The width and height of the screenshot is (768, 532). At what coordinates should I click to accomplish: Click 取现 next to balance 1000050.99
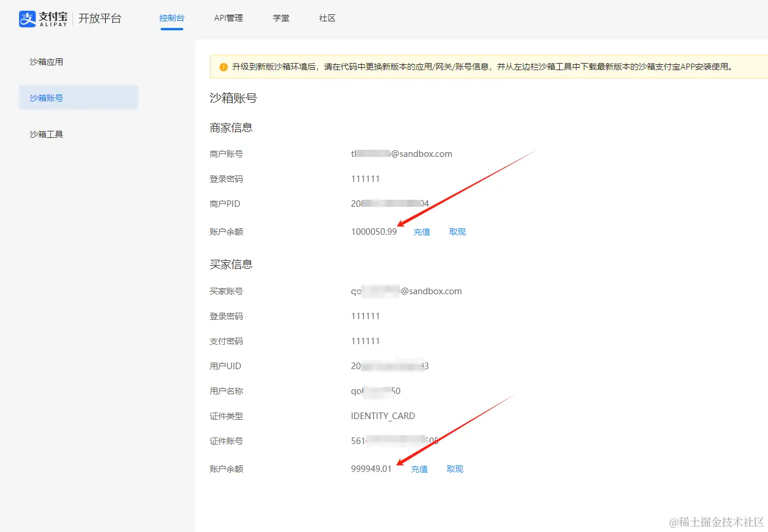[x=457, y=232]
